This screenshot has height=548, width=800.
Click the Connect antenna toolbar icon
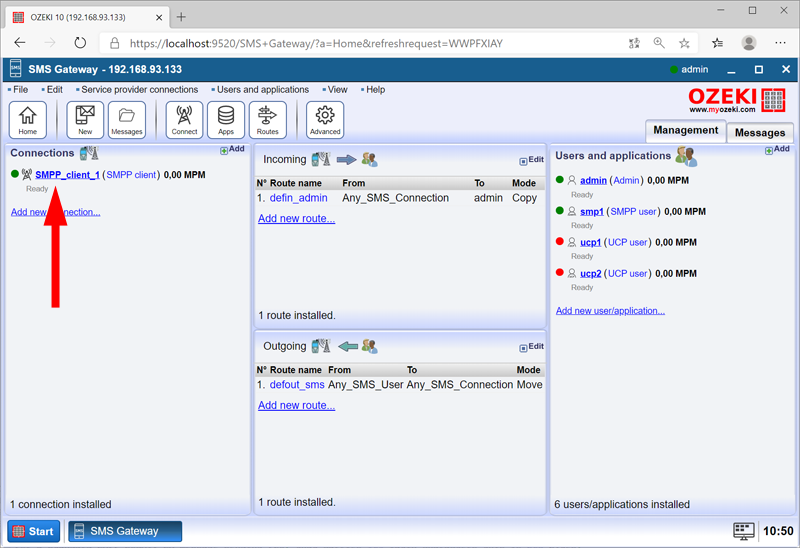(184, 120)
